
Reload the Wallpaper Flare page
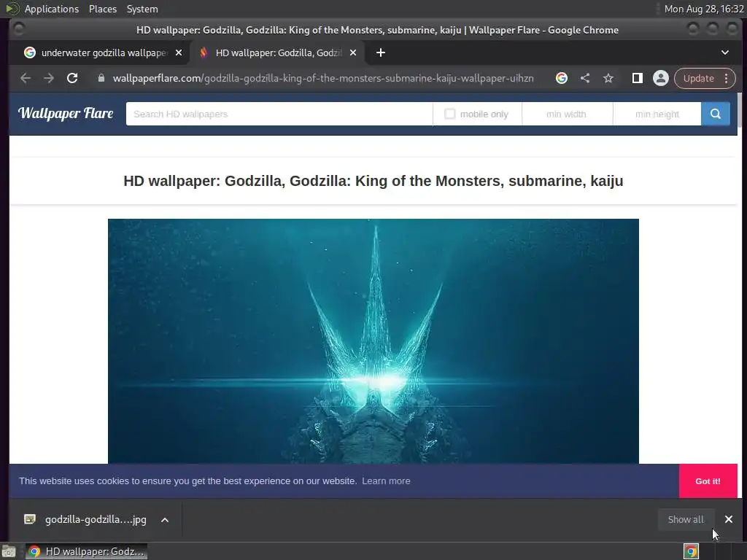click(x=72, y=78)
